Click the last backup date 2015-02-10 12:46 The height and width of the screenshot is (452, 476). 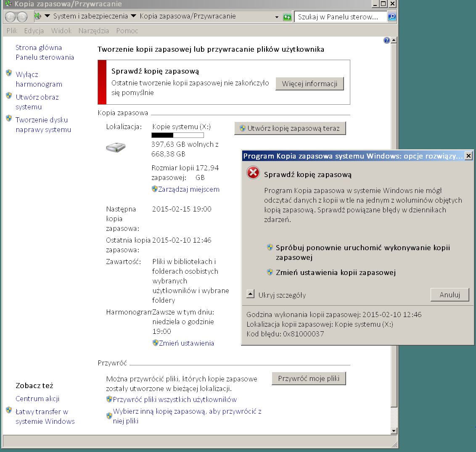coord(182,240)
